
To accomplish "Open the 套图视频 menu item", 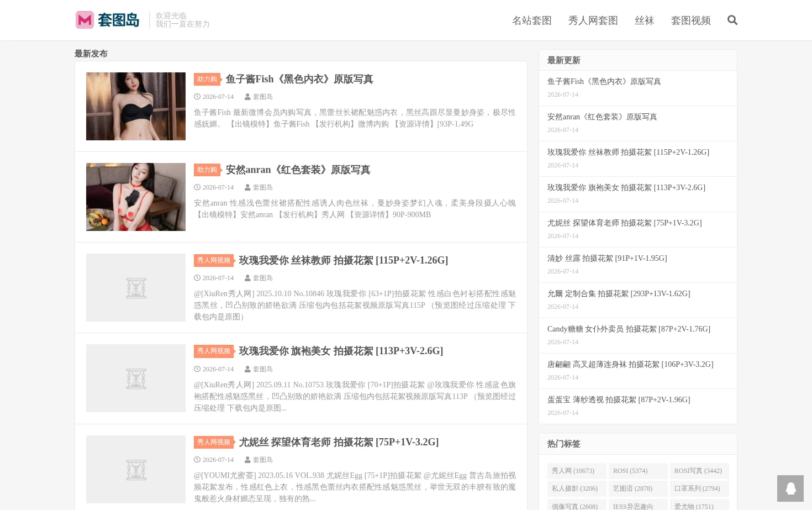I will coord(691,20).
